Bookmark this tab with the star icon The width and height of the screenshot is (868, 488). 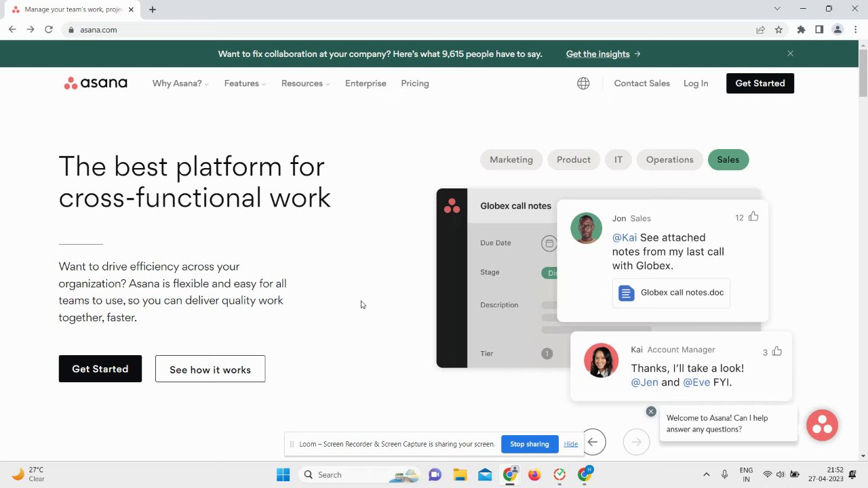tap(778, 30)
